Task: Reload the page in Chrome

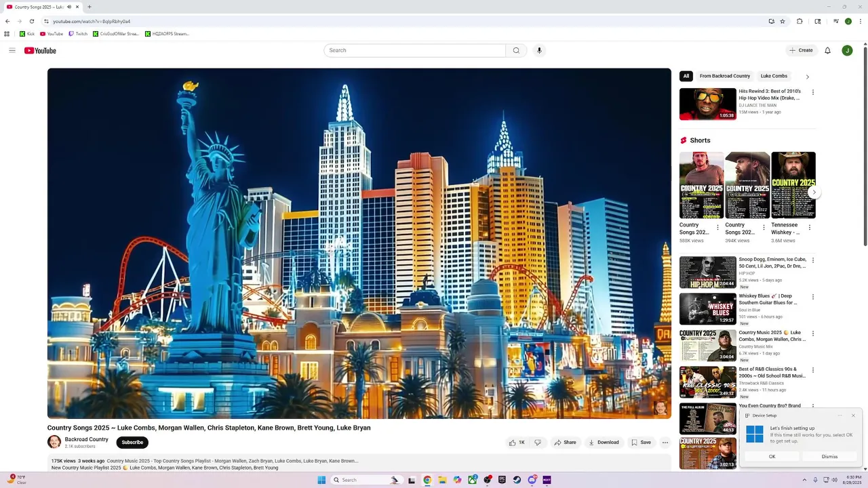Action: [31, 21]
